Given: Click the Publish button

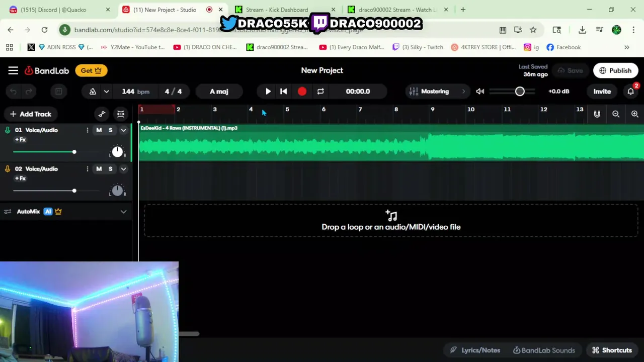Looking at the screenshot, I should [x=615, y=70].
